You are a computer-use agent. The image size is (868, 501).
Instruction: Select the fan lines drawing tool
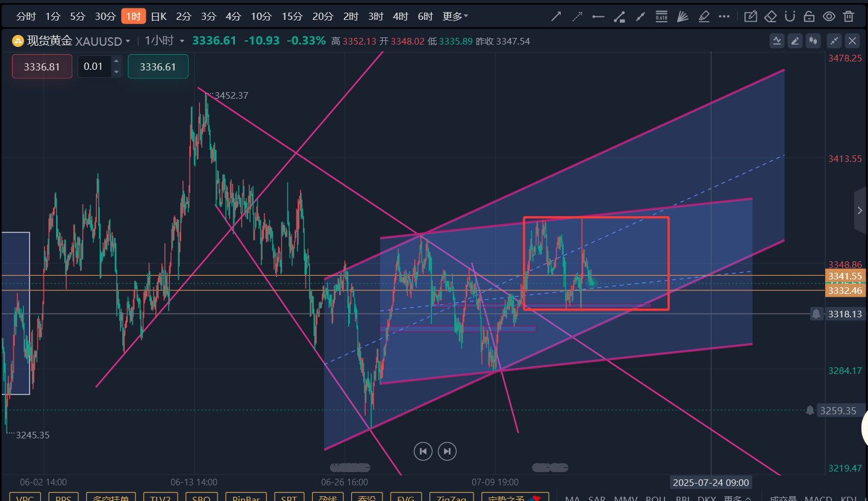682,16
